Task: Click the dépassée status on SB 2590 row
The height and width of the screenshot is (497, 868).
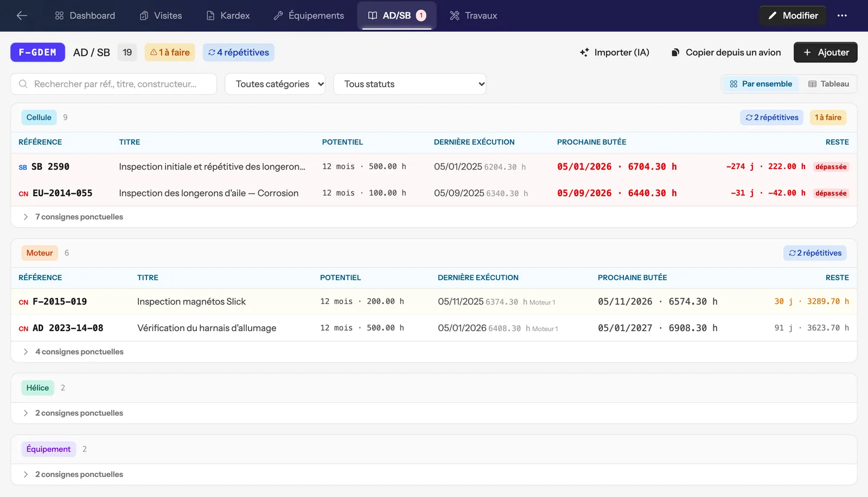Action: click(x=831, y=167)
